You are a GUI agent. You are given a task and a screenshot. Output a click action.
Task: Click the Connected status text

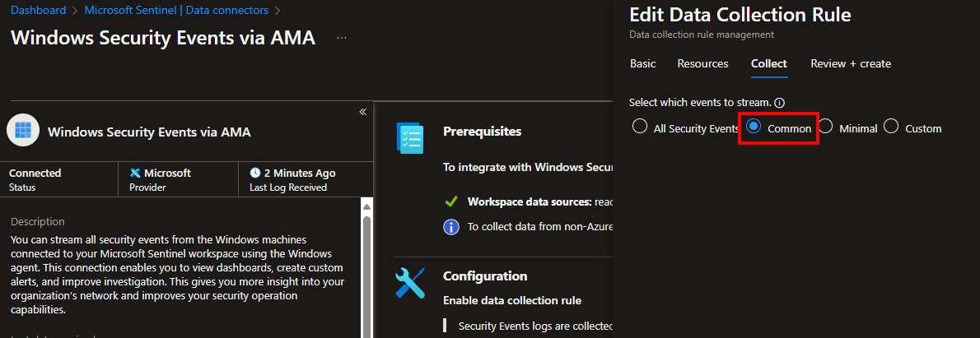click(x=35, y=173)
